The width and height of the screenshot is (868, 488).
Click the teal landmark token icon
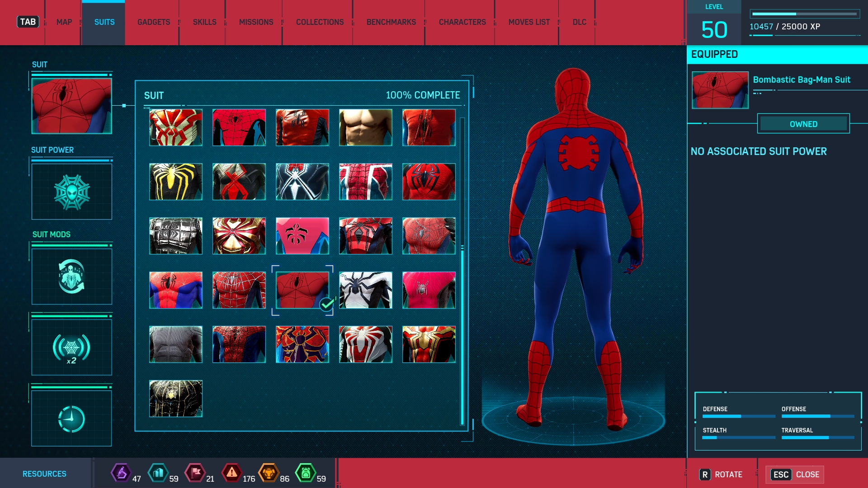click(x=158, y=473)
